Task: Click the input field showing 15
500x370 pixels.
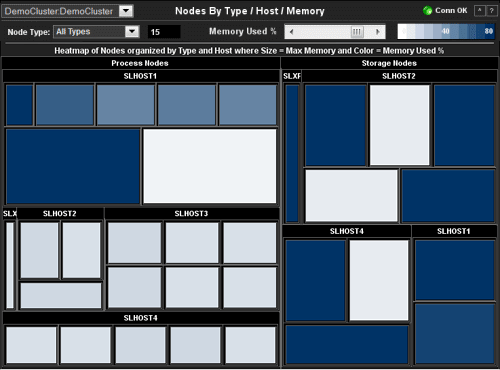Action: (164, 32)
